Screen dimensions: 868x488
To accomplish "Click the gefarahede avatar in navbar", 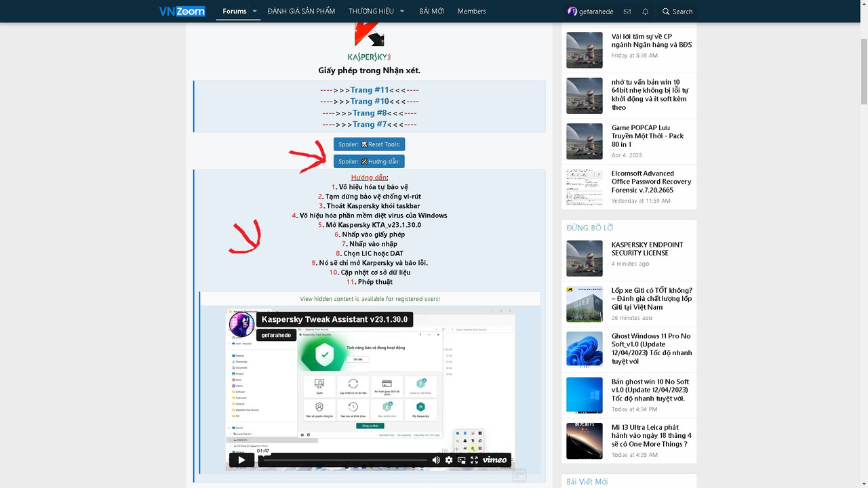I will coord(572,12).
